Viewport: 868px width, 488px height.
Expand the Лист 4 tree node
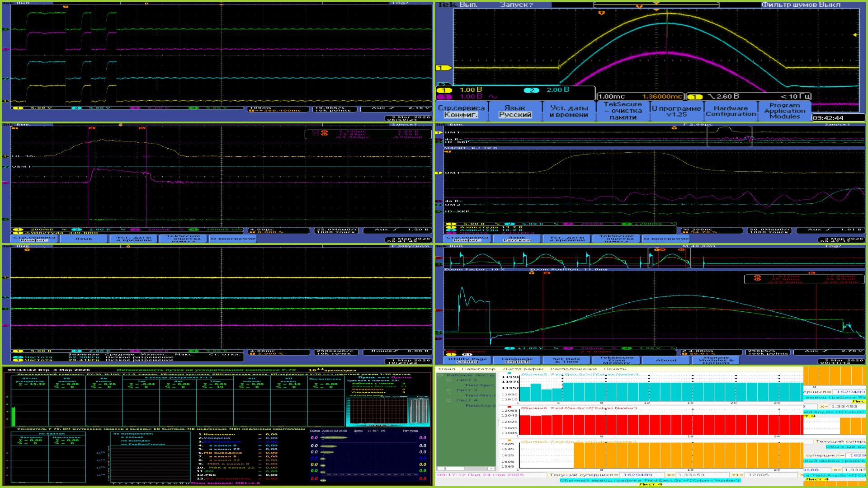(x=449, y=400)
